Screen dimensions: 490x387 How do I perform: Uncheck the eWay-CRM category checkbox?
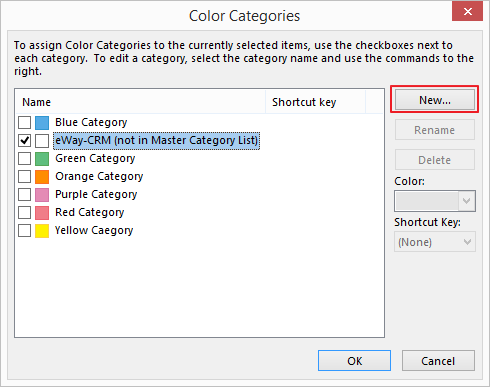click(x=24, y=141)
